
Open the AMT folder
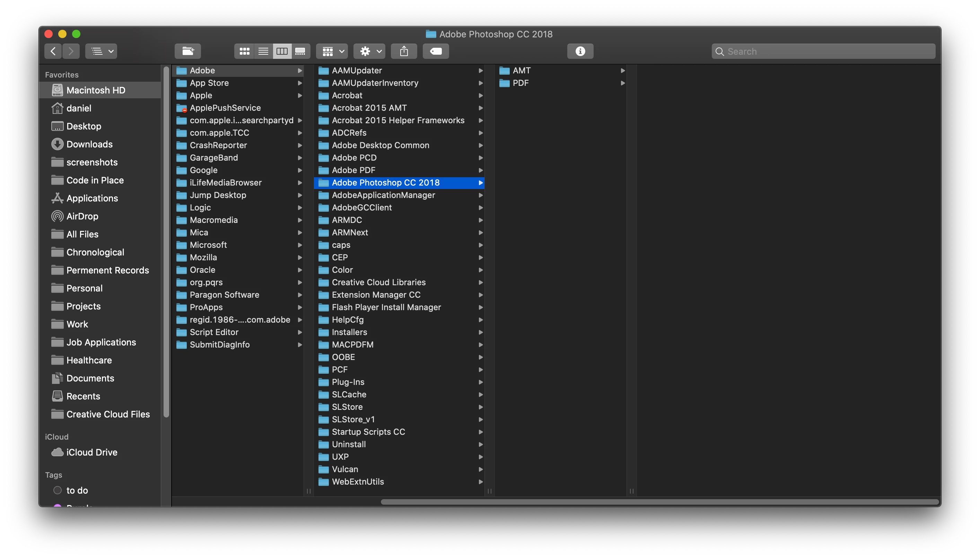point(522,71)
